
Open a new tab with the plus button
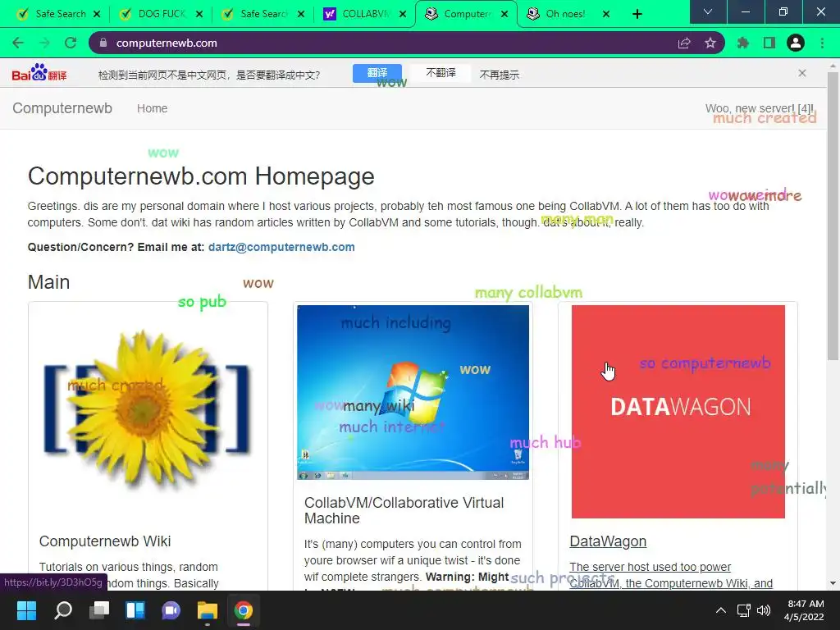[637, 14]
